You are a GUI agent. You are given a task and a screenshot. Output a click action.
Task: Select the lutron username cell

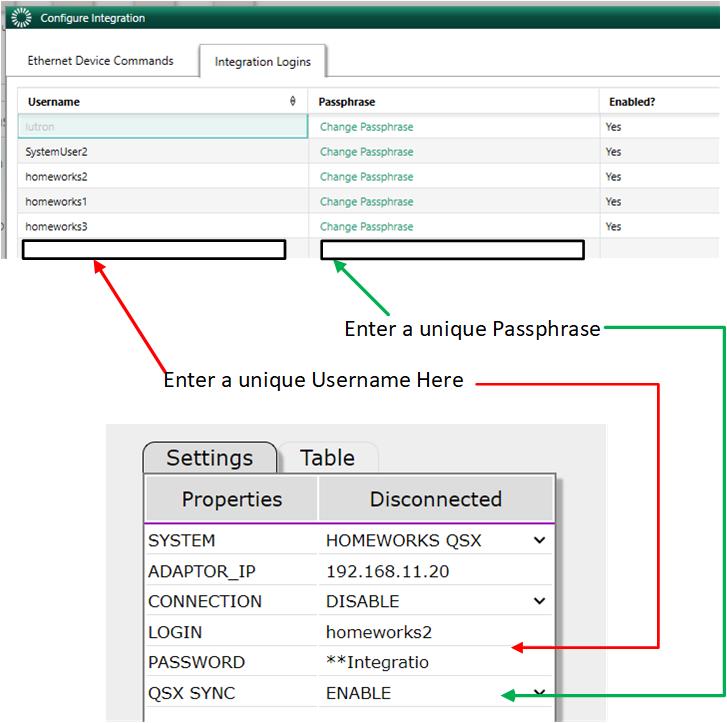pos(163,126)
